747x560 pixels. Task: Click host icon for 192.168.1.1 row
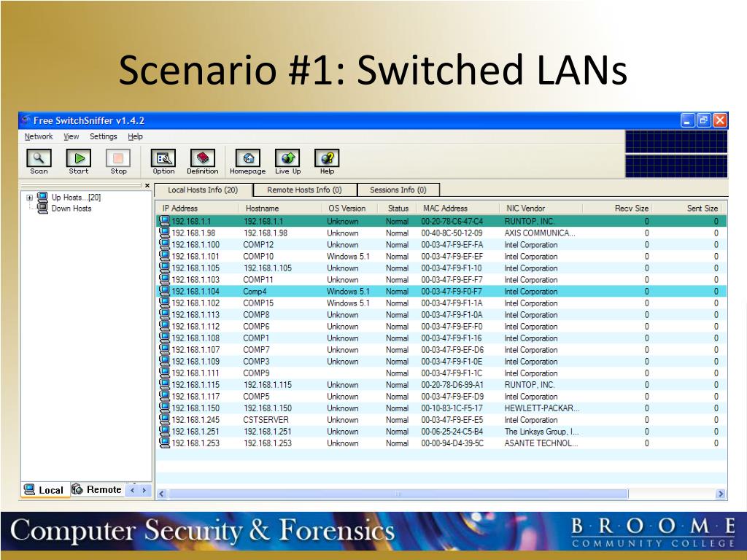point(164,220)
